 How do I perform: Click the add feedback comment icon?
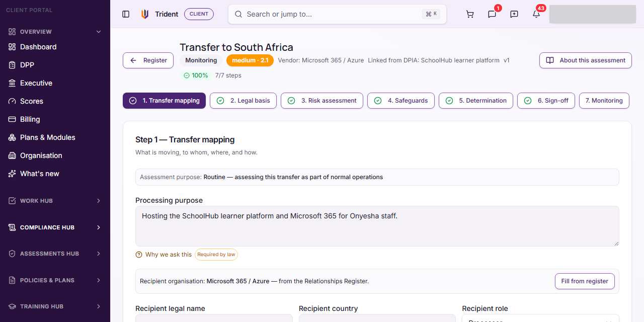514,14
